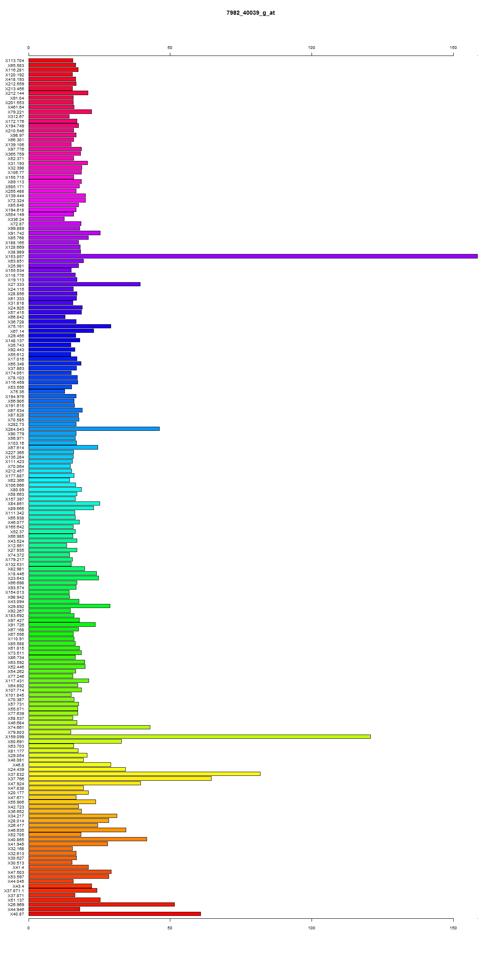Select the dark blue bar for X75.151
The height and width of the screenshot is (980, 490).
[x=70, y=326]
